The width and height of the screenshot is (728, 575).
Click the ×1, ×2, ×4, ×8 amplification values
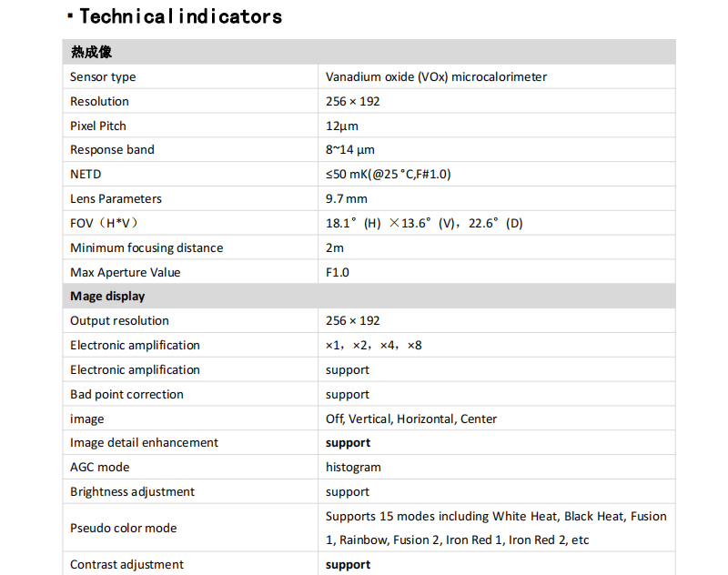373,346
